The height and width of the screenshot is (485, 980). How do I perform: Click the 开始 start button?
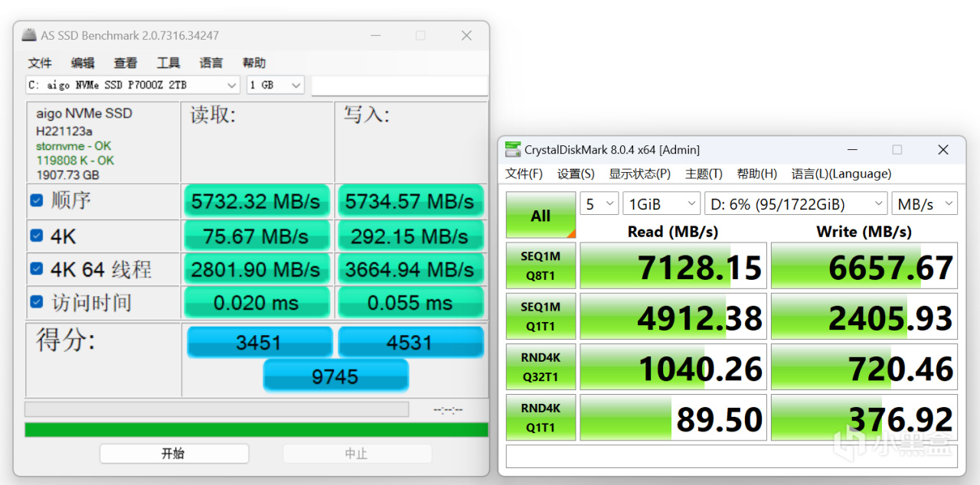174,453
